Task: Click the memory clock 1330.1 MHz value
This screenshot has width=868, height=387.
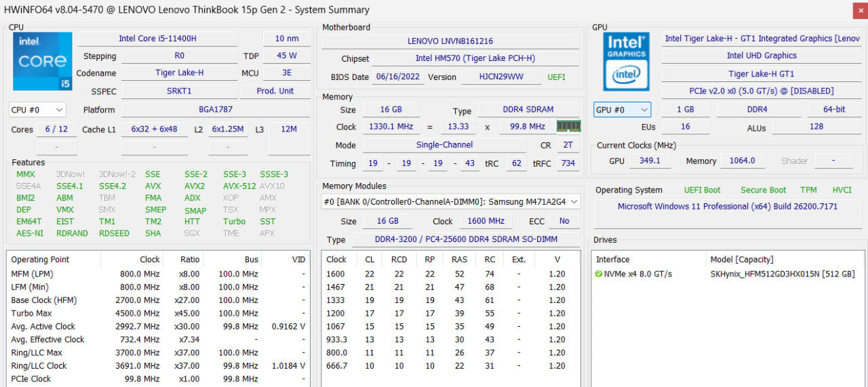Action: (390, 127)
